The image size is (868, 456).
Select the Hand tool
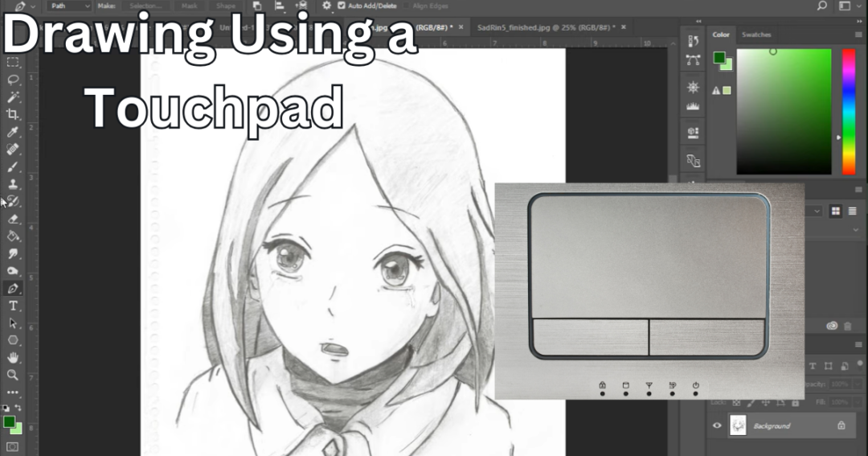(x=13, y=358)
